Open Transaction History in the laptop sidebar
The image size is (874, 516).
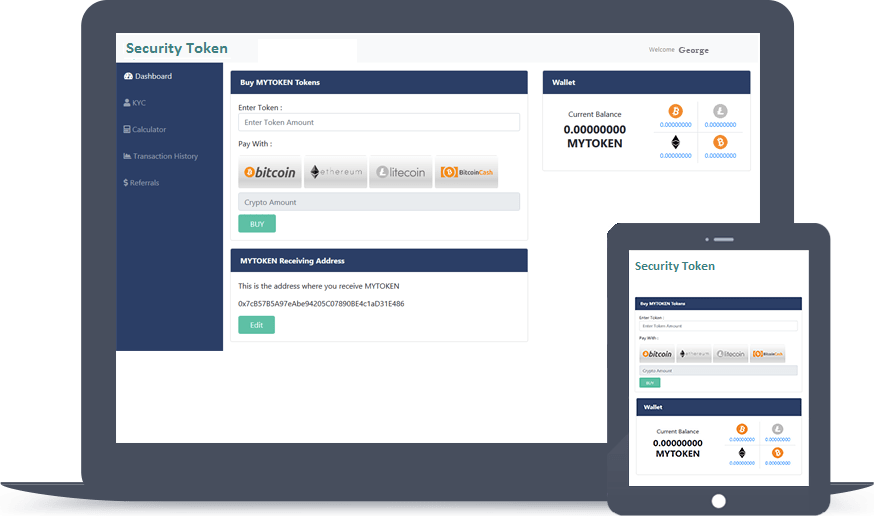pos(161,156)
